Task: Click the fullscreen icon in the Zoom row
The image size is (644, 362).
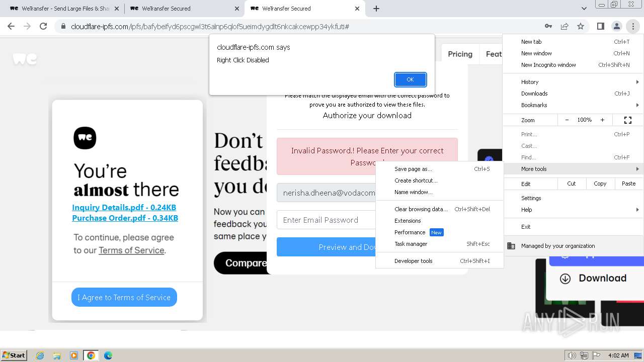Action: (x=628, y=120)
